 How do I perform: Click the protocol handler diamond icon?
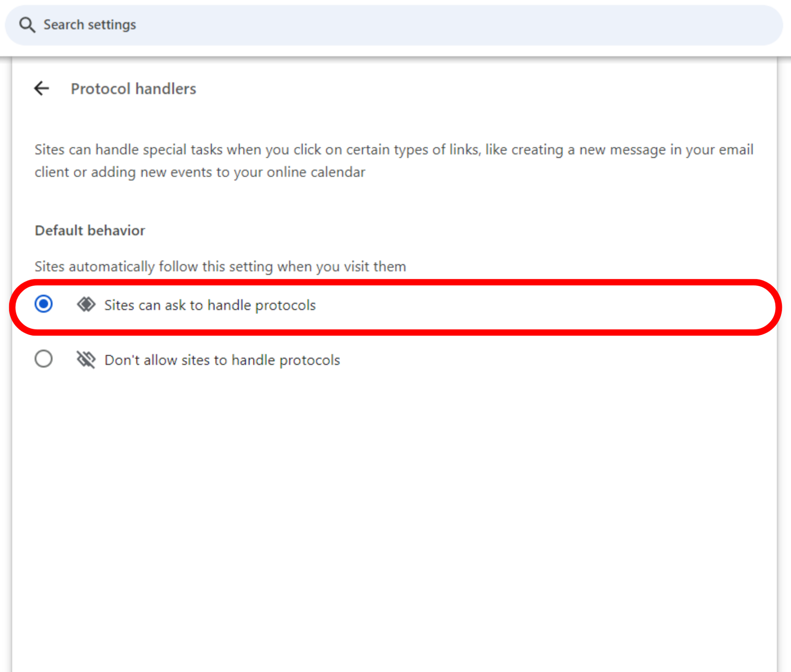tap(86, 305)
